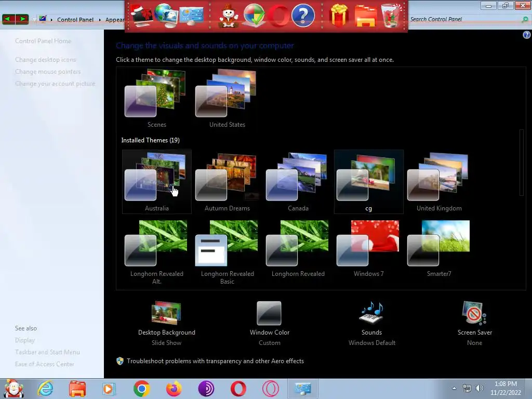The width and height of the screenshot is (532, 399).
Task: Click Control Panel in the breadcrumb
Action: click(x=75, y=20)
